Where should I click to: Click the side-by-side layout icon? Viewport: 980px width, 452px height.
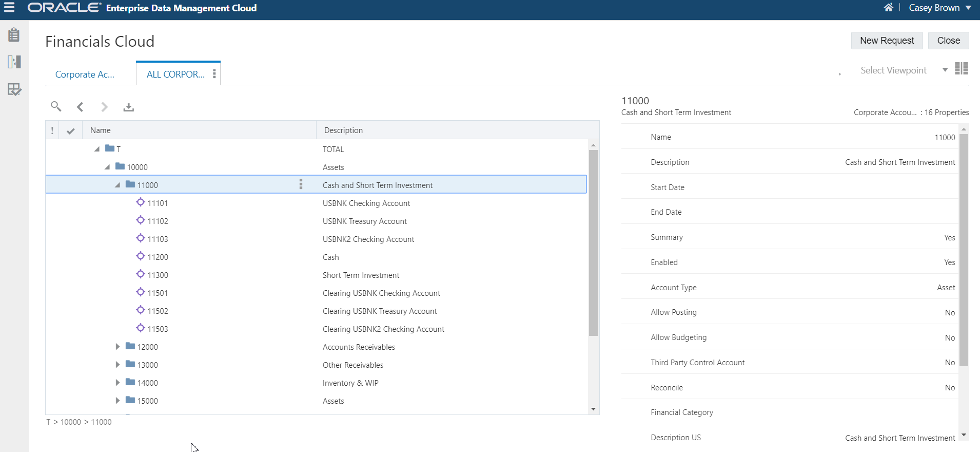[962, 68]
